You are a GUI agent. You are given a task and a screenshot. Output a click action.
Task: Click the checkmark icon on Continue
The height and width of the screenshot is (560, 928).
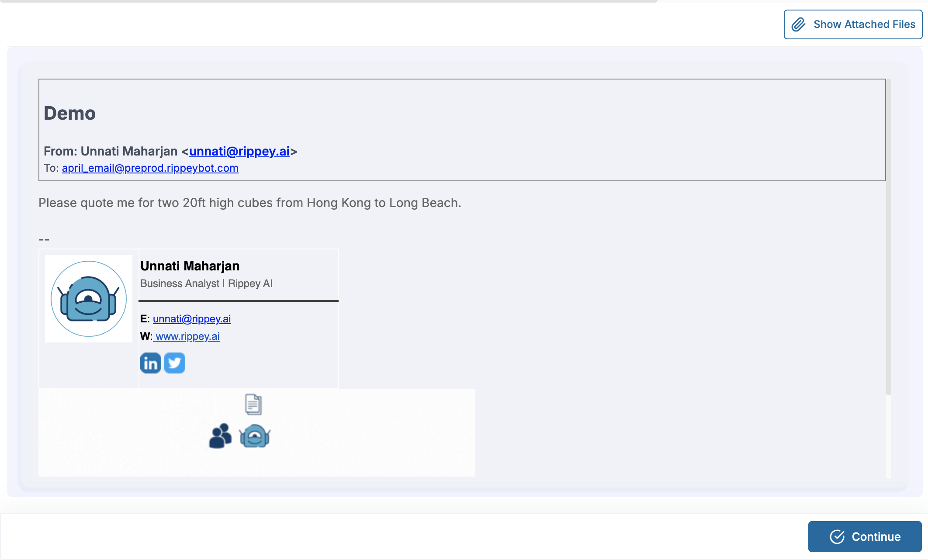(x=837, y=536)
